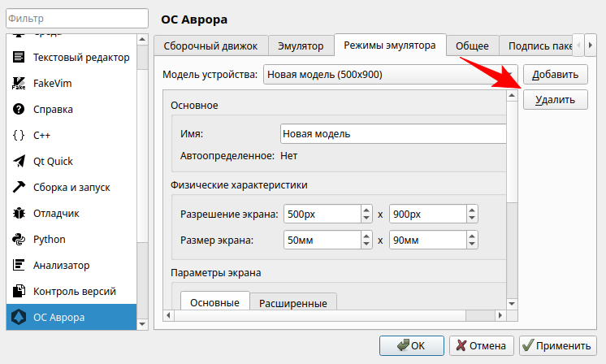
Task: Confirm with the OK button
Action: click(412, 345)
